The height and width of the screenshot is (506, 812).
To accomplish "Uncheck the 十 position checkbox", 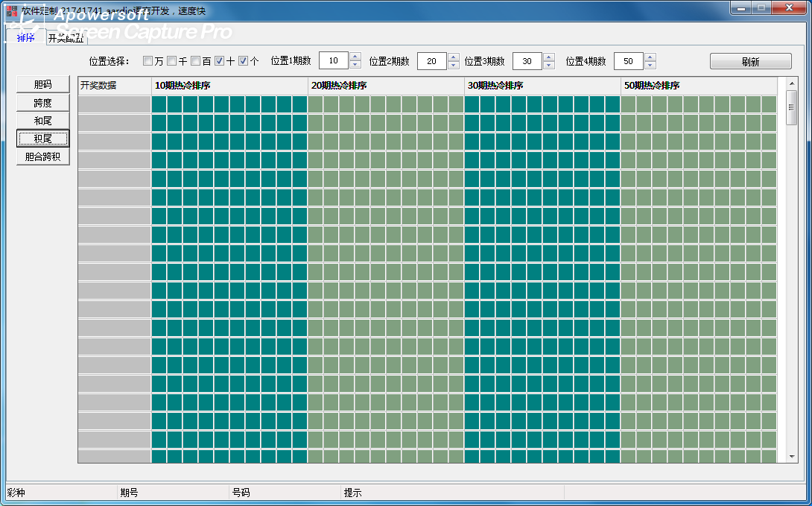I will (x=219, y=61).
